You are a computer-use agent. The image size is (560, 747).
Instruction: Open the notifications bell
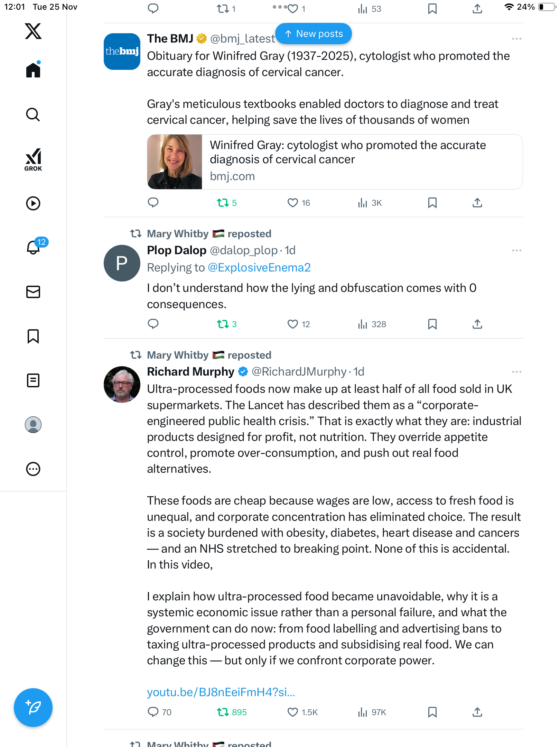pos(33,248)
